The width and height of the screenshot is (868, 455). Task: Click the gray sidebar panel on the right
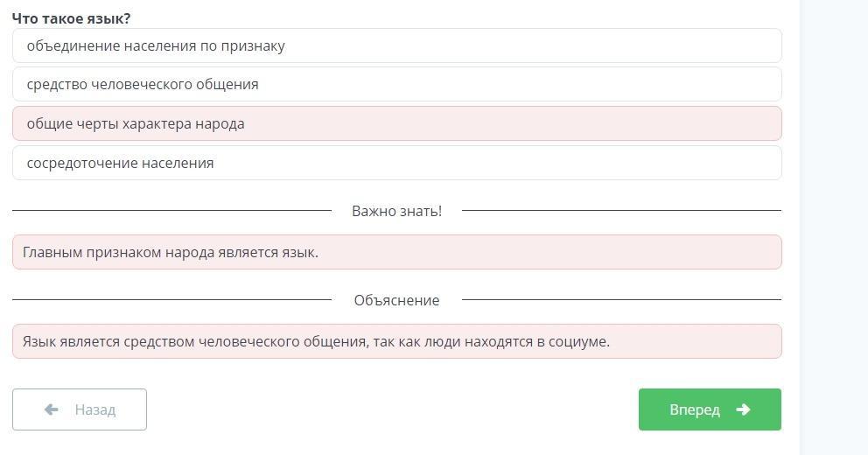pos(834,227)
